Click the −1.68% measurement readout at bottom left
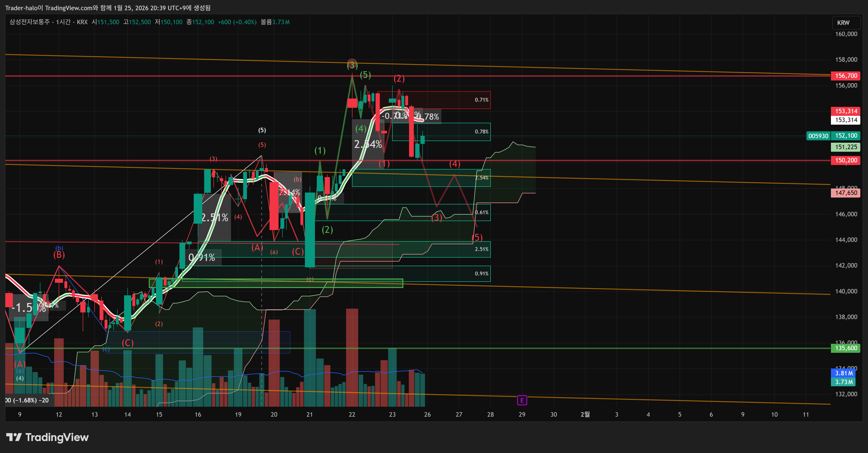 (27, 401)
